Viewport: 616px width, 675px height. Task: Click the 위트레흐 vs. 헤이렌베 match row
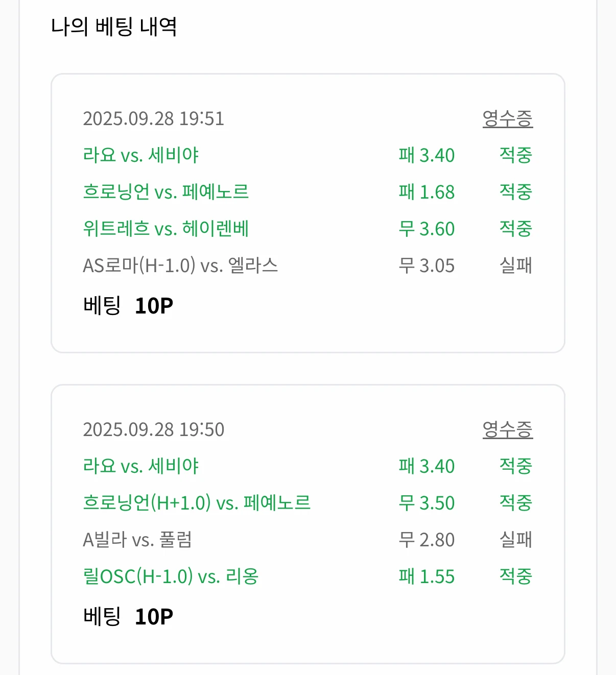(x=165, y=229)
